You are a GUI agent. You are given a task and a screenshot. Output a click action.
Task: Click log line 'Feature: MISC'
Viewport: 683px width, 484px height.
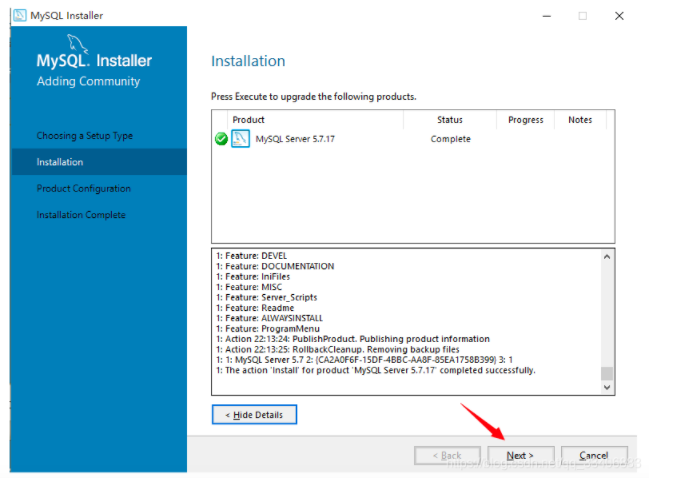[x=249, y=287]
